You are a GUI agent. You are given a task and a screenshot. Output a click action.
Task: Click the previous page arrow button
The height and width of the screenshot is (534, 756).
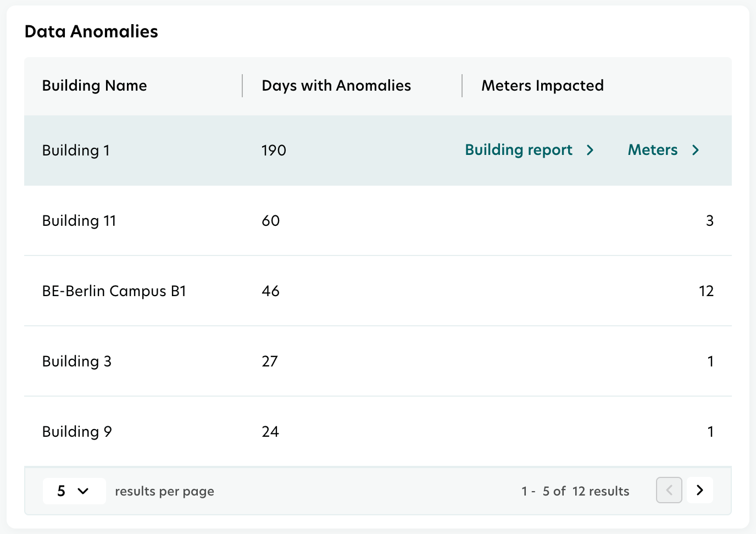coord(669,490)
